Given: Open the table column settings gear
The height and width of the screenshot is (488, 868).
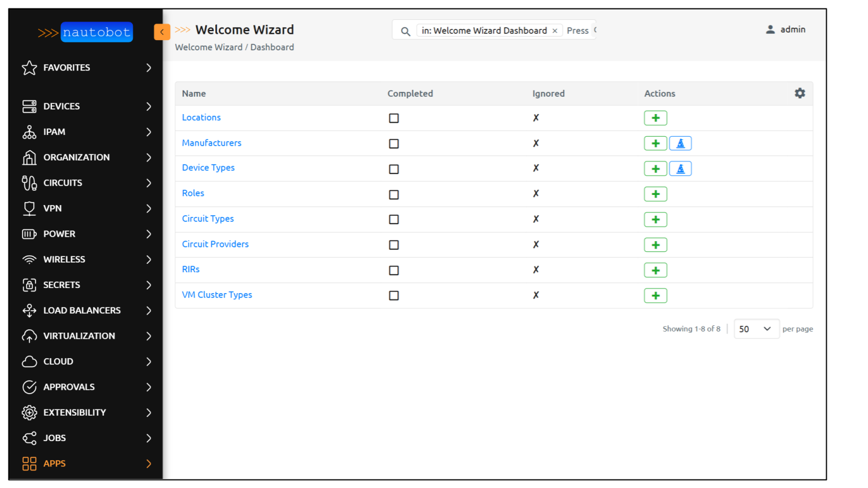Looking at the screenshot, I should 800,93.
